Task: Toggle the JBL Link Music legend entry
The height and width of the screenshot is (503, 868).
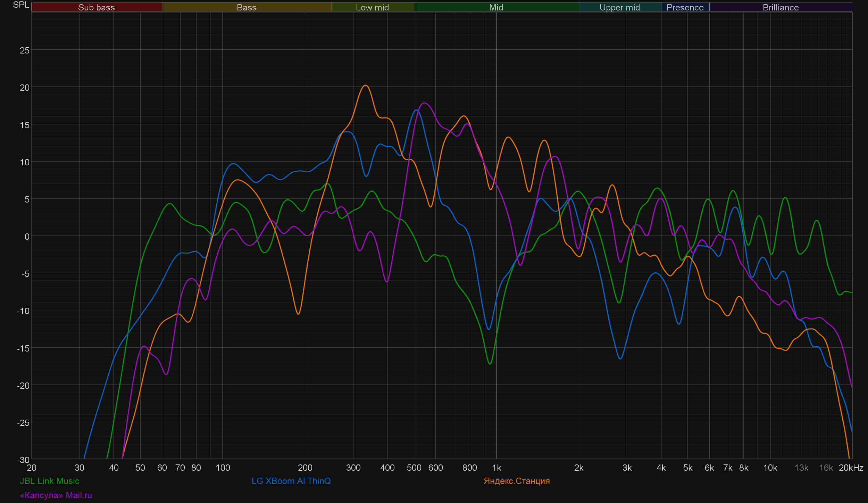Action: click(x=50, y=481)
